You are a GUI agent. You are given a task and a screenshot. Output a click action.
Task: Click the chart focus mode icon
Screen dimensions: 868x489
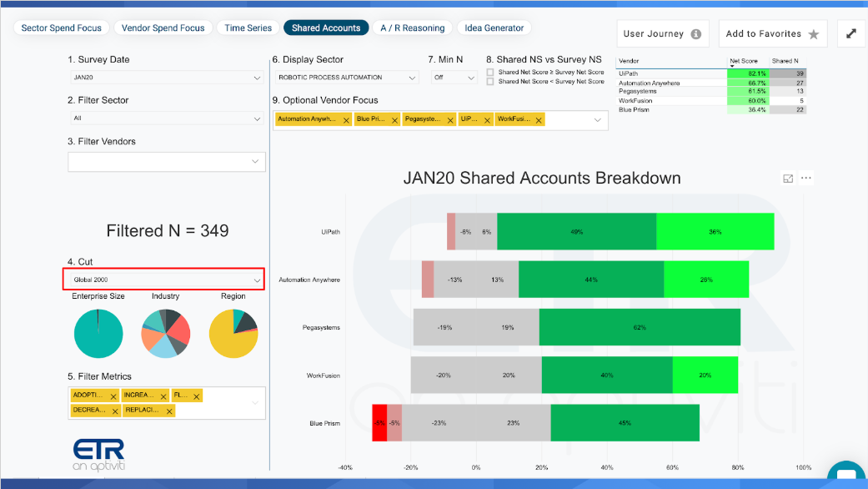tap(788, 179)
